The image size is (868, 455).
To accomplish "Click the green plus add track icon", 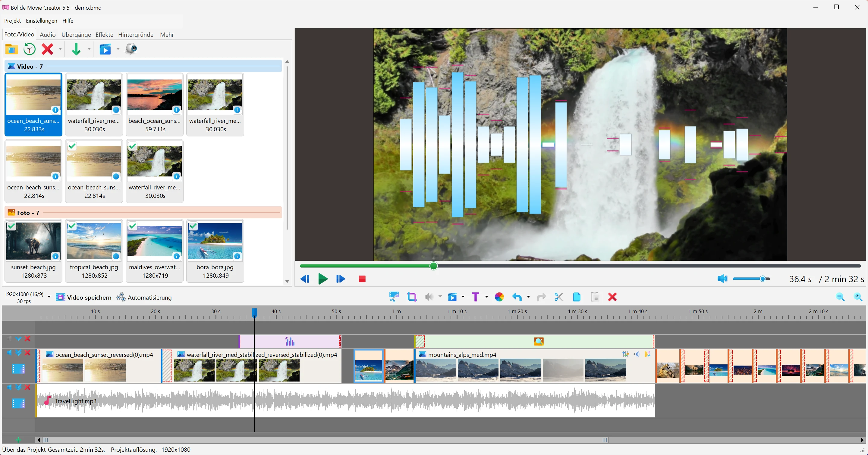I will point(18,440).
